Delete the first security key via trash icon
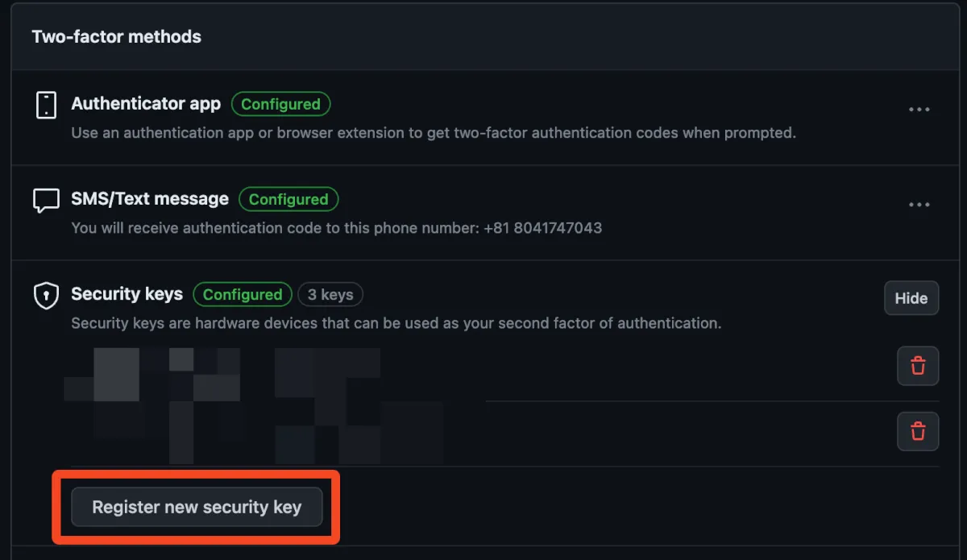The image size is (967, 560). 918,366
